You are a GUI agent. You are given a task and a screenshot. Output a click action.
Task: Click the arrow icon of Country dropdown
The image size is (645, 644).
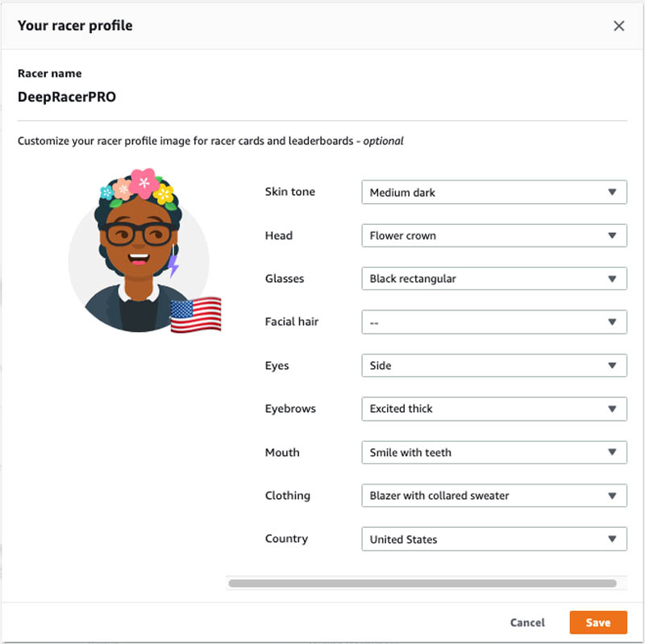[x=612, y=539]
